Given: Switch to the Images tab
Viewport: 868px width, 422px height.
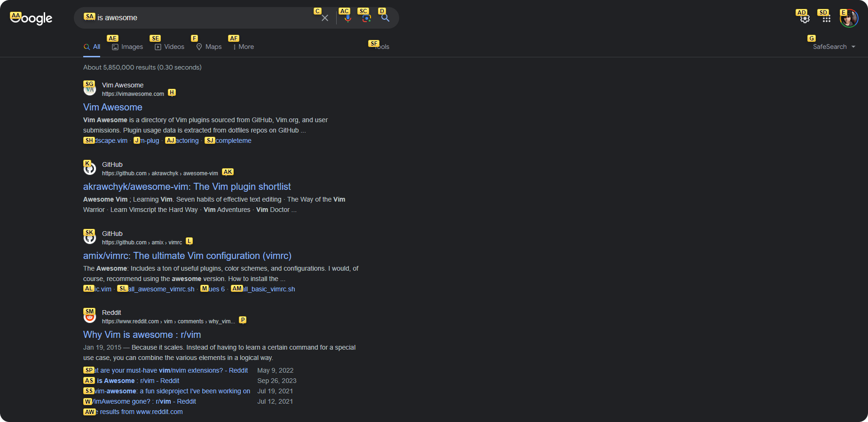Looking at the screenshot, I should pyautogui.click(x=127, y=47).
